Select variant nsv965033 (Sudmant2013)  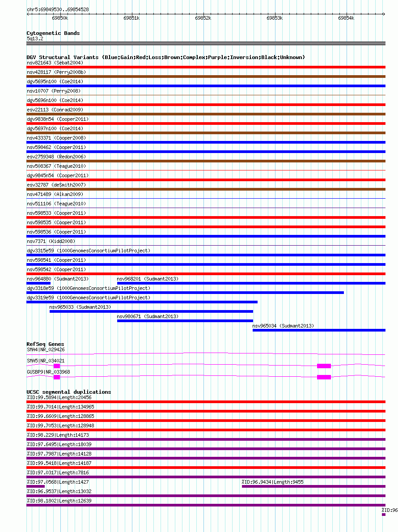tap(80, 307)
